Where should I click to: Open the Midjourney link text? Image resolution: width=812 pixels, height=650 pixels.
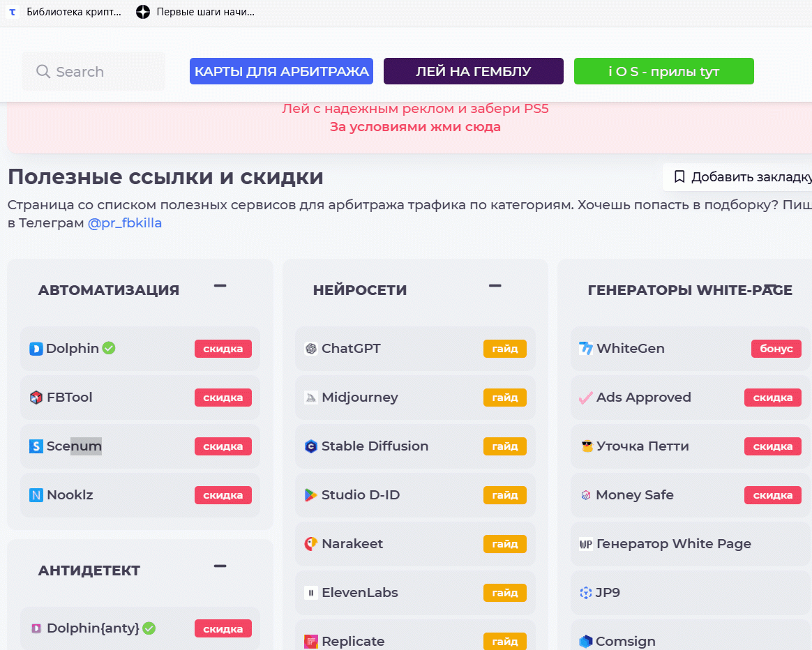point(360,398)
